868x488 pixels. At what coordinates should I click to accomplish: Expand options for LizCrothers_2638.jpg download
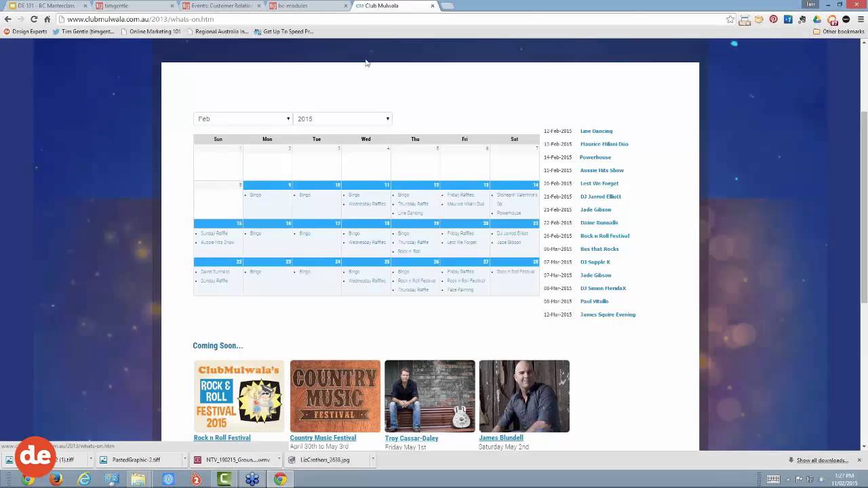[372, 460]
